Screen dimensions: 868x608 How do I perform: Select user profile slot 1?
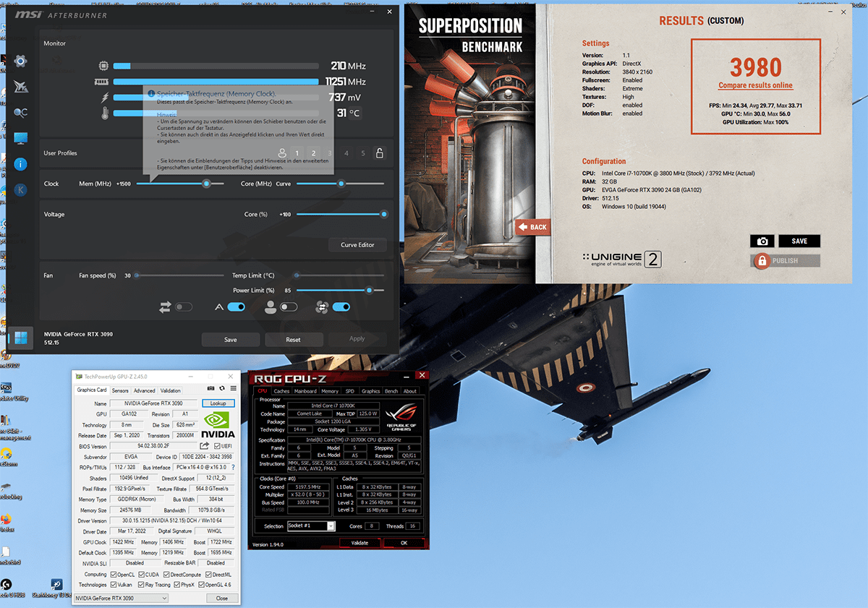(297, 153)
